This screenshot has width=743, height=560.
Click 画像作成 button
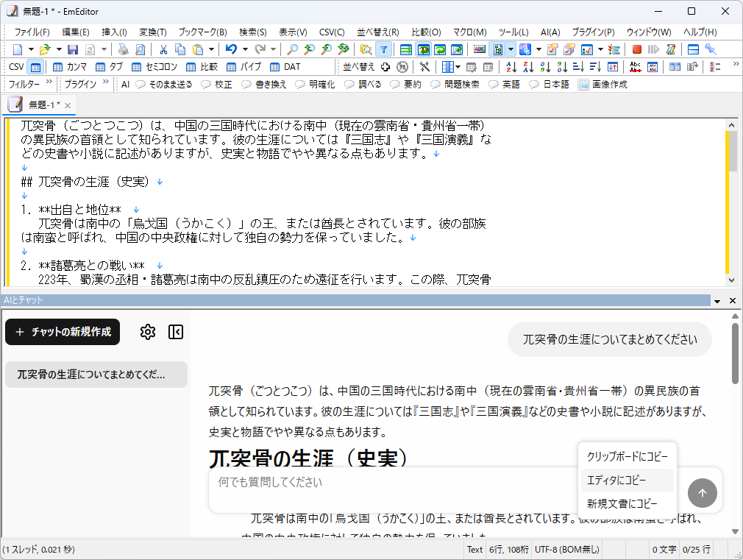coord(602,85)
